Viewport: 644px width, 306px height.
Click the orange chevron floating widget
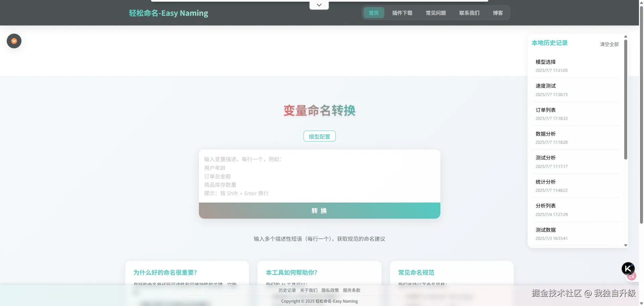(14, 41)
